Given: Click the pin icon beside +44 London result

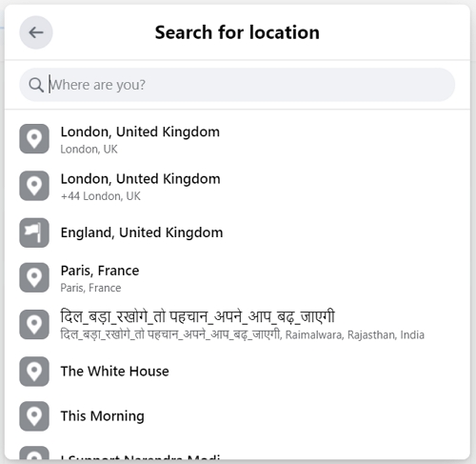Looking at the screenshot, I should pyautogui.click(x=34, y=186).
